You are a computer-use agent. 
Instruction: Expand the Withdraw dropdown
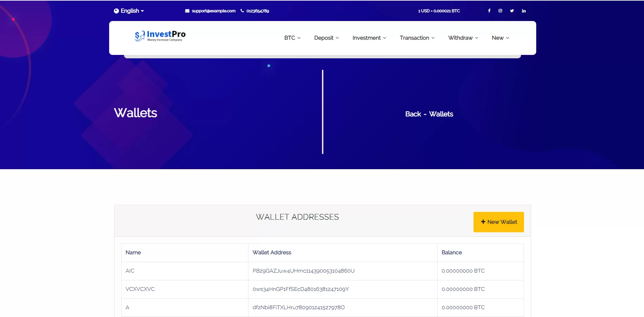tap(463, 38)
